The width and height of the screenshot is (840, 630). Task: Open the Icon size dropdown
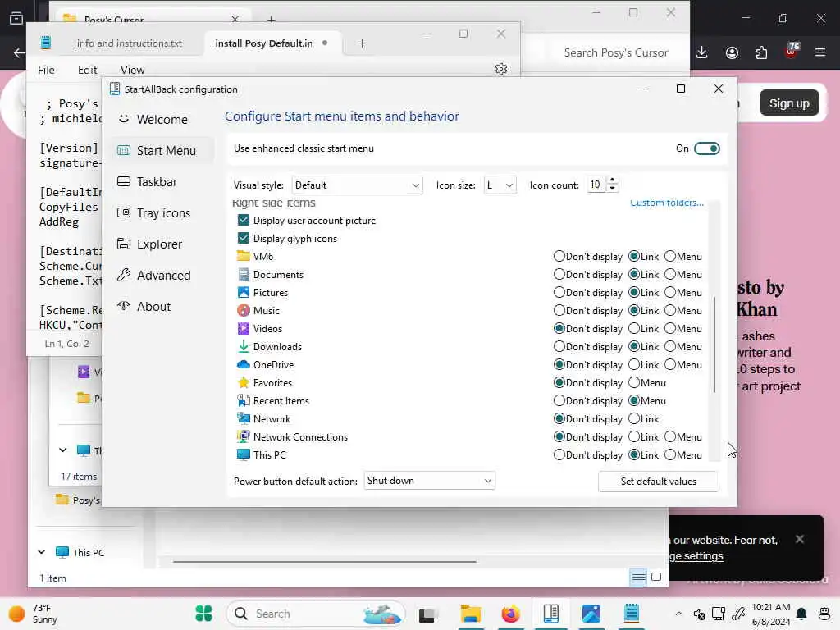pos(500,185)
